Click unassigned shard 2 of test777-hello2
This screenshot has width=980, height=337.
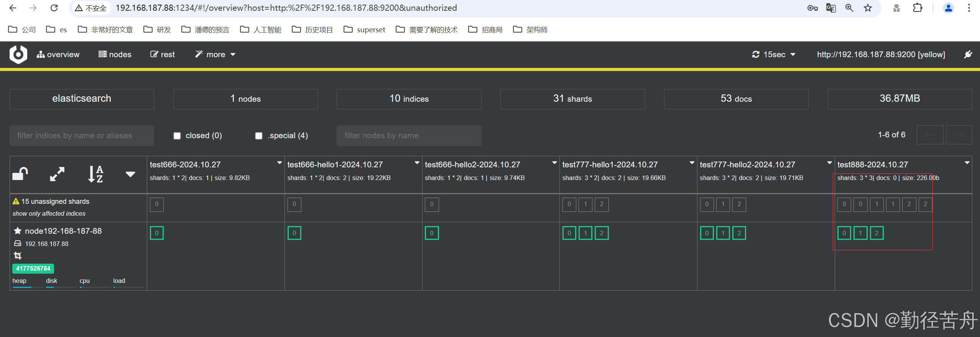(x=739, y=205)
